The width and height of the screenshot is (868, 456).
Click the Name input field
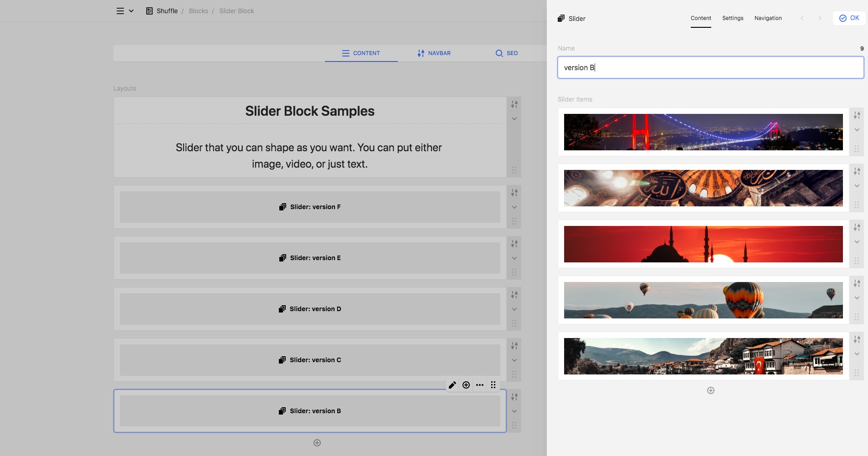[710, 67]
